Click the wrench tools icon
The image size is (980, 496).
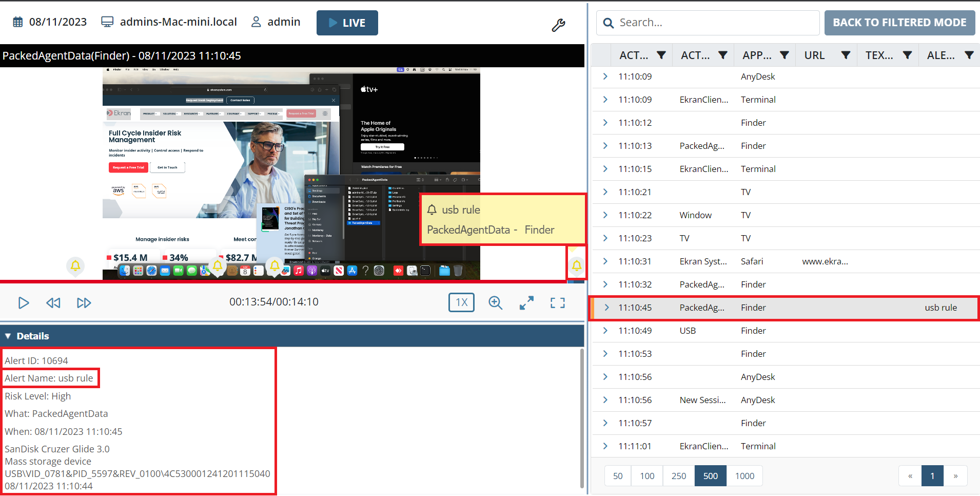(x=558, y=25)
